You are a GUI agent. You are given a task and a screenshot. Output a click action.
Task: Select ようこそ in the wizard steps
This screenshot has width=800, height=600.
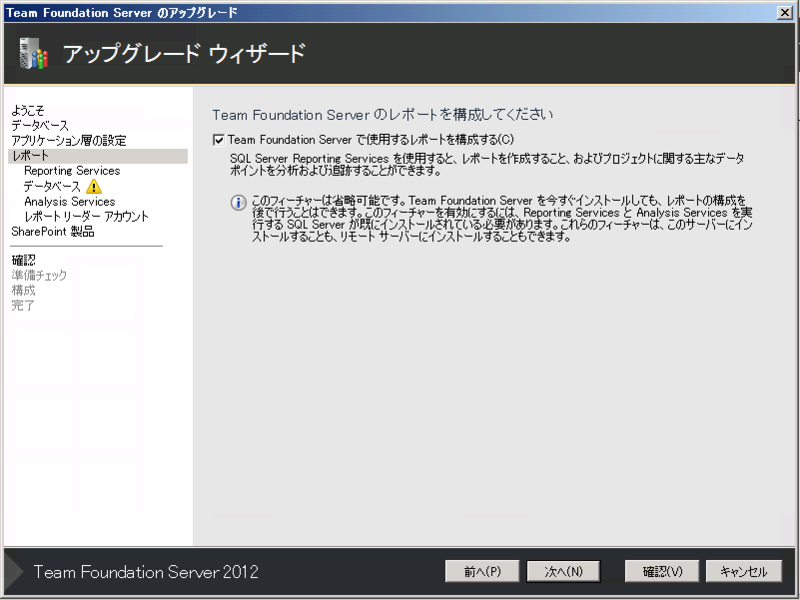tap(28, 110)
